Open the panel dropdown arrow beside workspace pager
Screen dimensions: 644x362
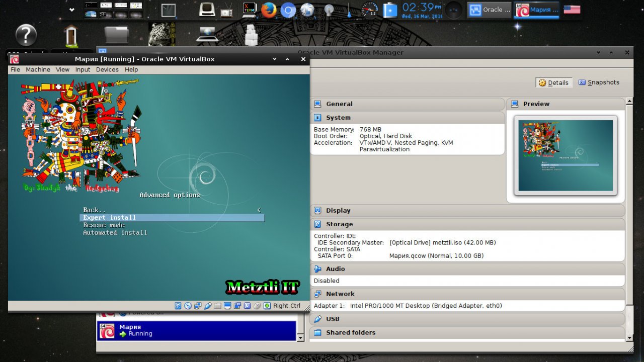click(72, 10)
